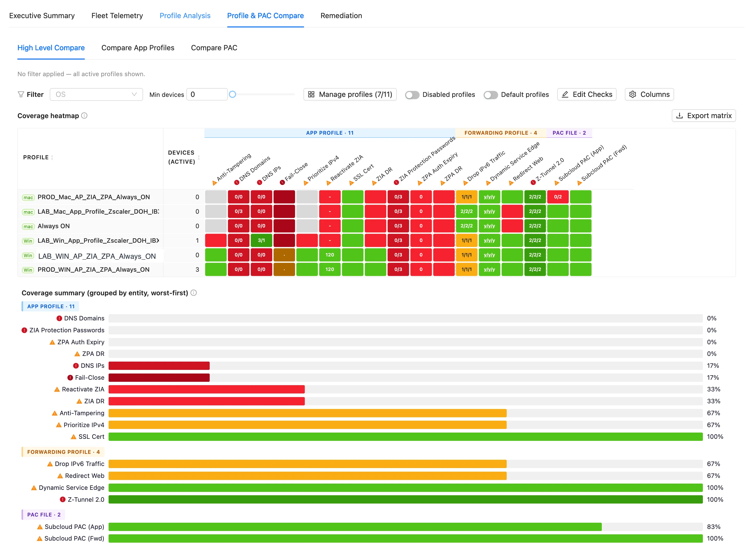The width and height of the screenshot is (749, 560).
Task: Click the ZPA Auth Expiry column warning icon
Action: [420, 183]
